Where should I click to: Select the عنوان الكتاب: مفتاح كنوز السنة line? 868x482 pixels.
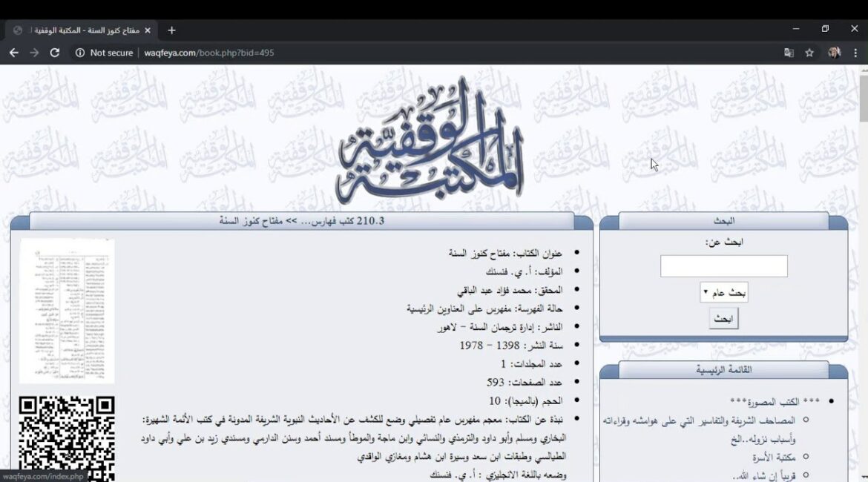point(505,253)
